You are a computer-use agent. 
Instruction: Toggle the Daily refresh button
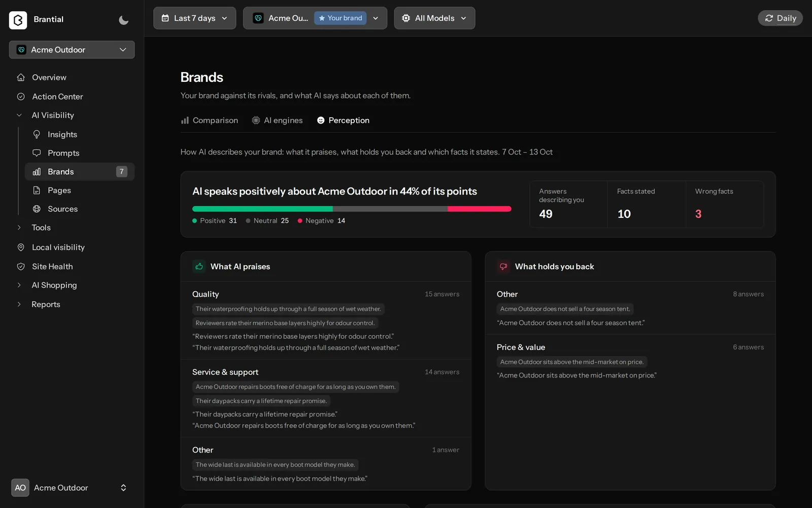pos(780,18)
